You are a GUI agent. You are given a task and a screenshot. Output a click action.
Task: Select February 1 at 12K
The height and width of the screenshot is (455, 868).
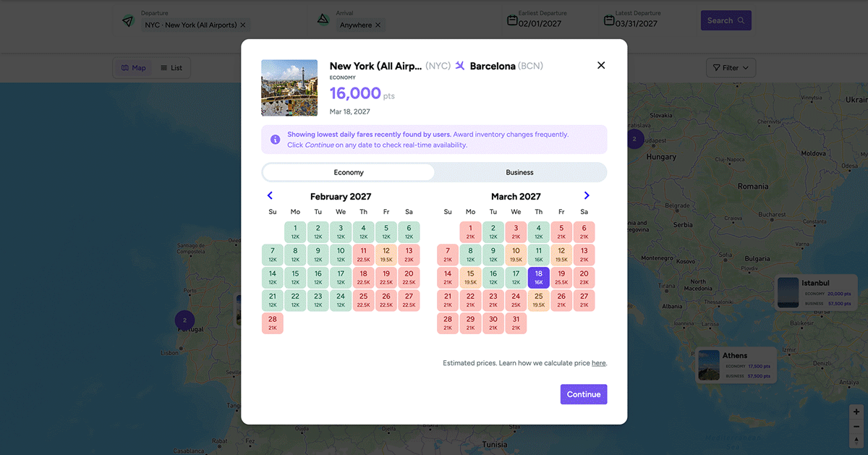tap(295, 232)
